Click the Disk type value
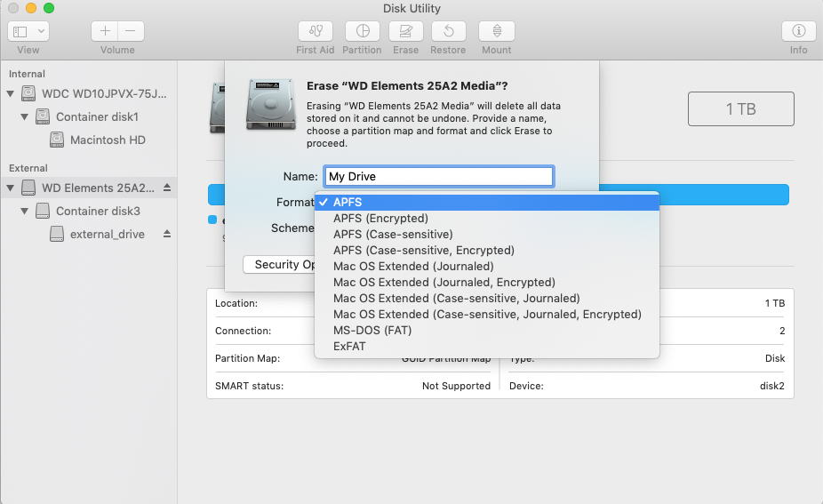The width and height of the screenshot is (823, 504). [x=775, y=358]
